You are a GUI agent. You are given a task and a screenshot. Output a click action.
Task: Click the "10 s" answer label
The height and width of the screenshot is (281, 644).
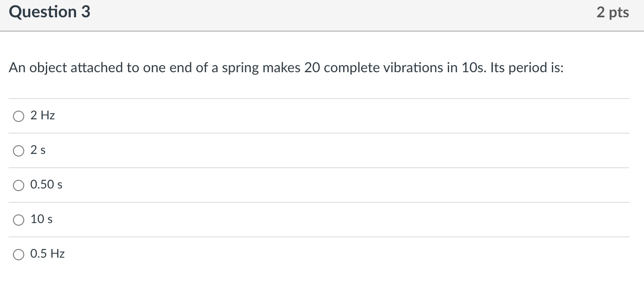(41, 219)
